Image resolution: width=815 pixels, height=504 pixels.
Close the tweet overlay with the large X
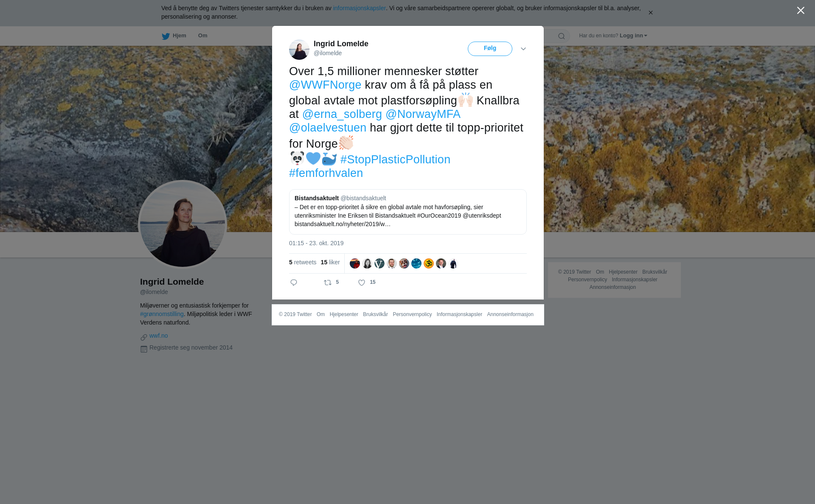pyautogui.click(x=801, y=11)
